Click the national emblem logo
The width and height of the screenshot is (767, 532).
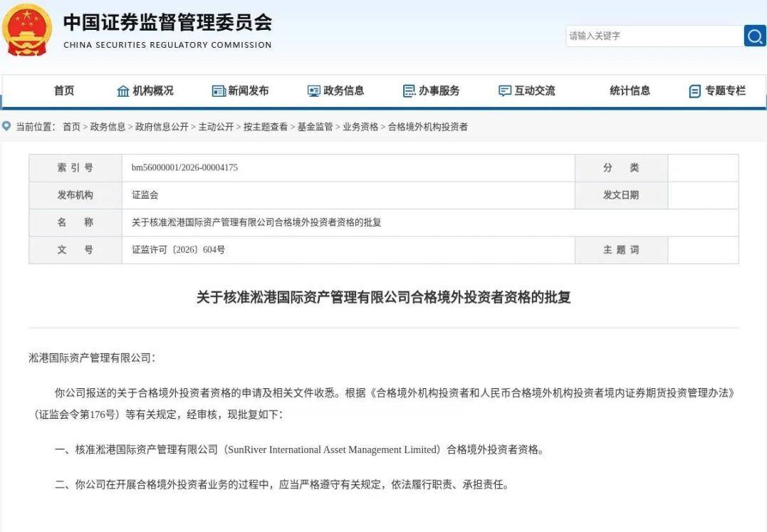27,31
